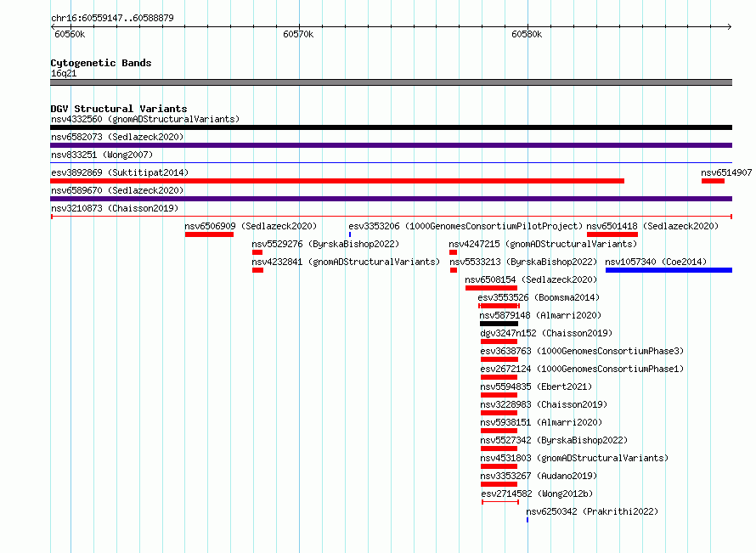Click nsv6508154 (Sedlazeck2020) label
The width and height of the screenshot is (756, 553).
[531, 279]
